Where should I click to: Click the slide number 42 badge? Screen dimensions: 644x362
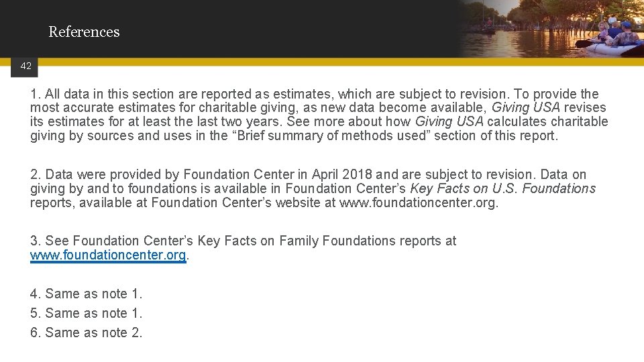26,66
